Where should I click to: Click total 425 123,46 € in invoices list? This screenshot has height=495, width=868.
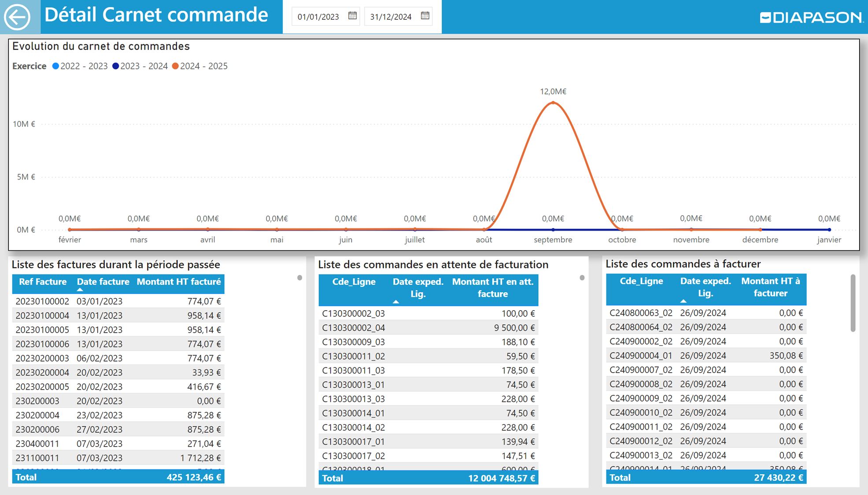[x=194, y=477]
